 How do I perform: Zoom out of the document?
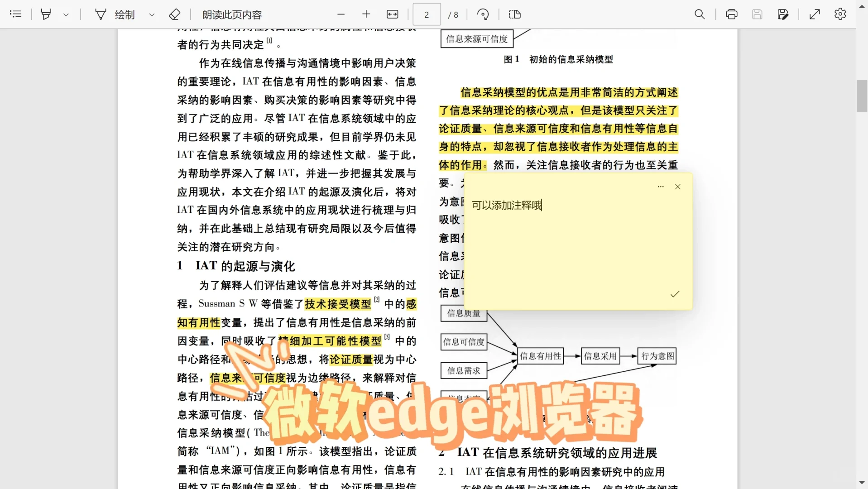pos(341,14)
